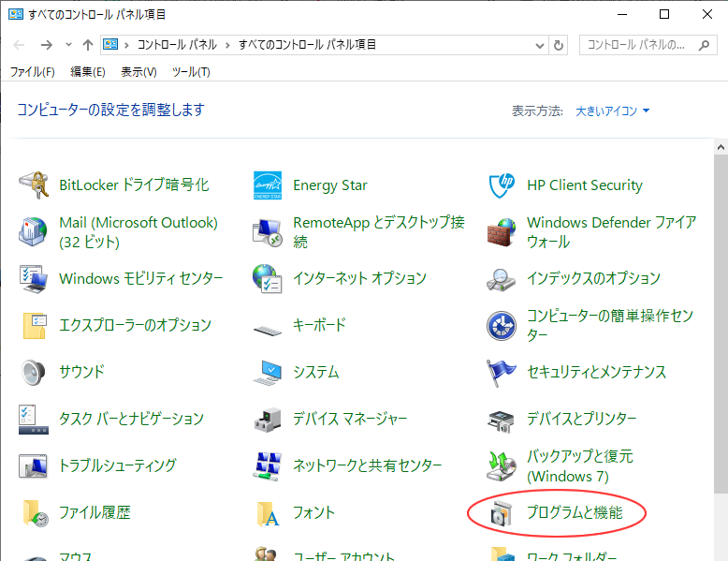Click the Windows Defender firewall brick icon
The image size is (728, 561).
(502, 231)
